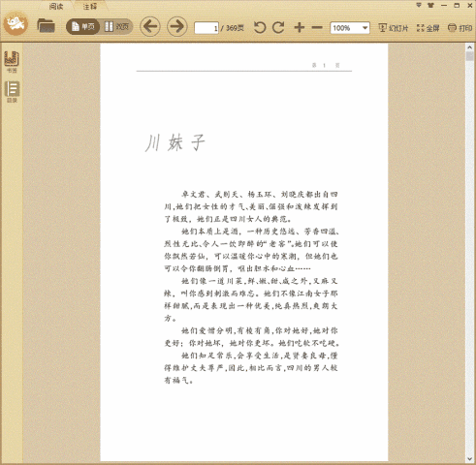Viewport: 476px width, 465px height.
Task: Zoom in using the plus icon
Action: (300, 27)
